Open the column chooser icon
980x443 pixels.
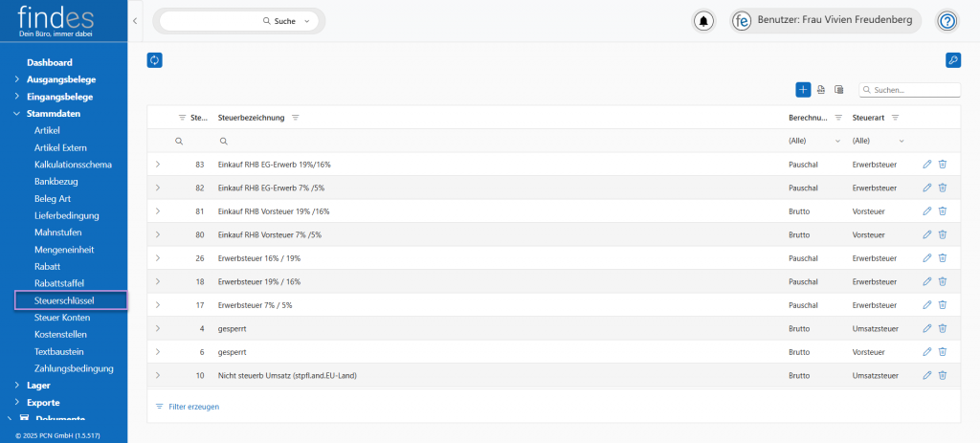point(838,90)
